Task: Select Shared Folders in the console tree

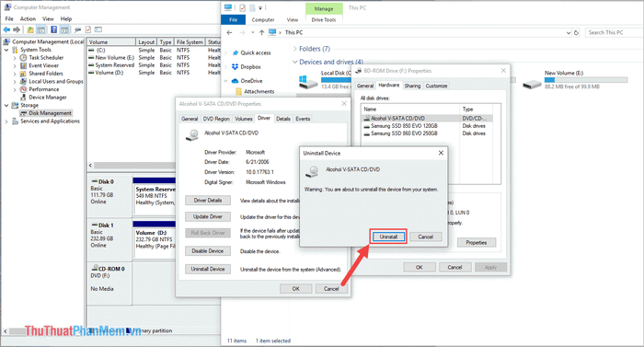Action: (x=46, y=74)
